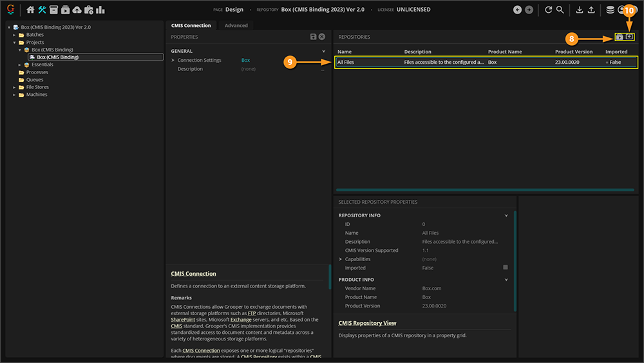This screenshot has width=644, height=363.
Task: Collapse the GENERAL properties section
Action: pos(323,51)
